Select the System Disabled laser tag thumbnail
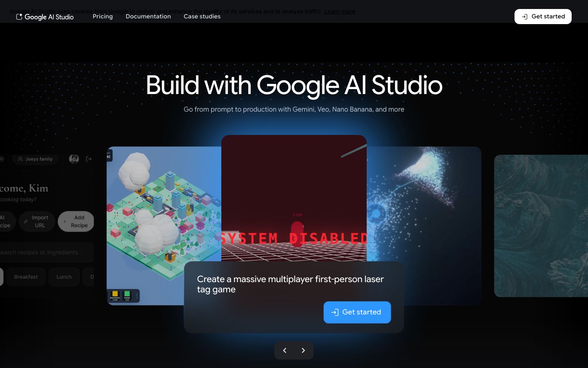This screenshot has height=368, width=588. pyautogui.click(x=294, y=198)
